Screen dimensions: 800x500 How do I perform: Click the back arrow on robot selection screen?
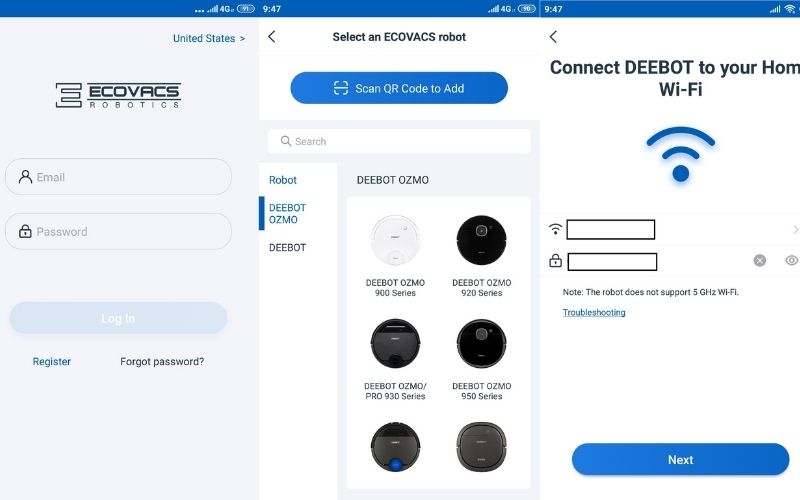click(x=272, y=37)
